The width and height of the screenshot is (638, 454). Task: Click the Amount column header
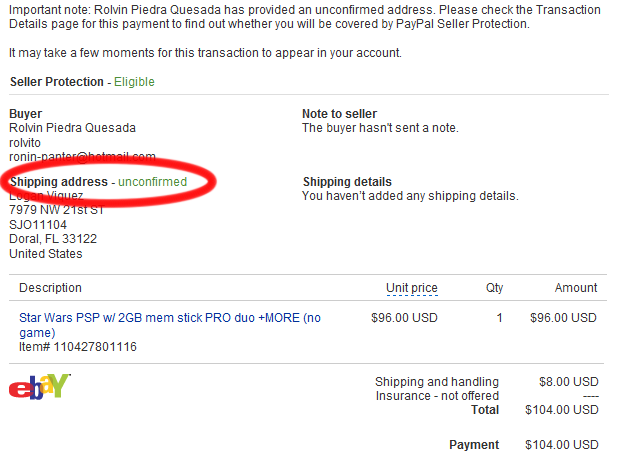[576, 288]
